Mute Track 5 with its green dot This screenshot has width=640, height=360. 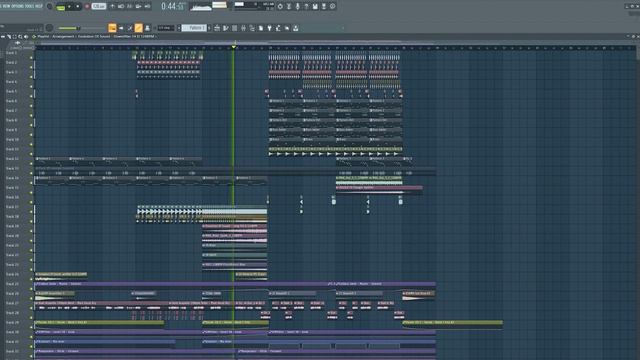31,96
